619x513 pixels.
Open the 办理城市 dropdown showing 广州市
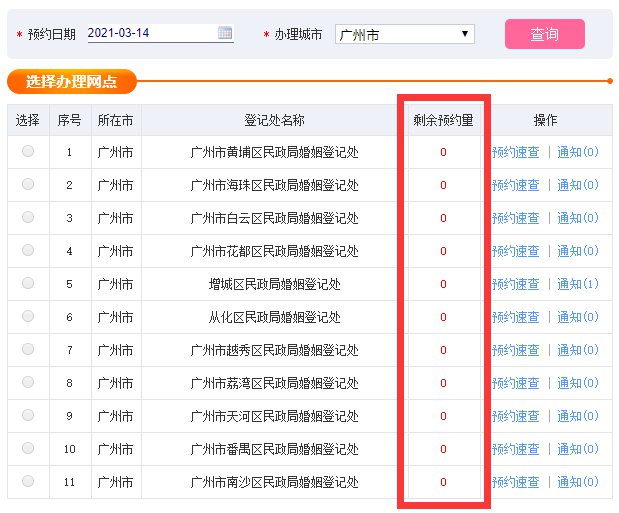click(x=405, y=34)
